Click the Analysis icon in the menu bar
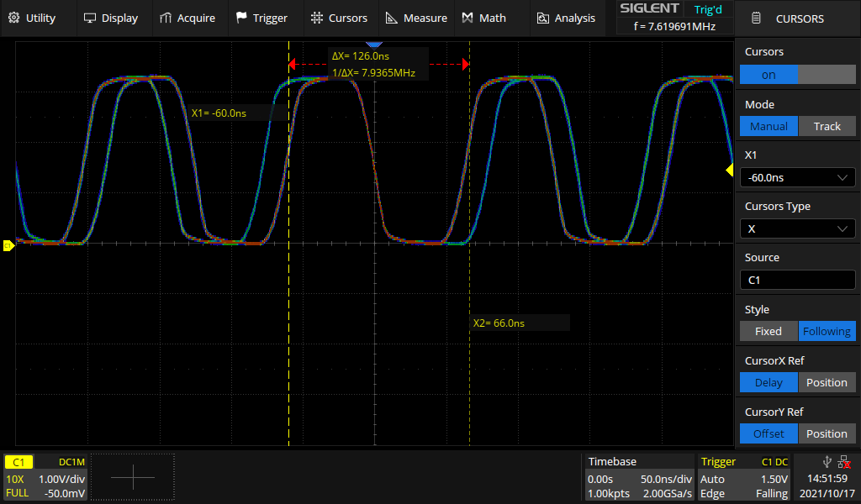Viewport: 861px width, 504px height. (543, 18)
